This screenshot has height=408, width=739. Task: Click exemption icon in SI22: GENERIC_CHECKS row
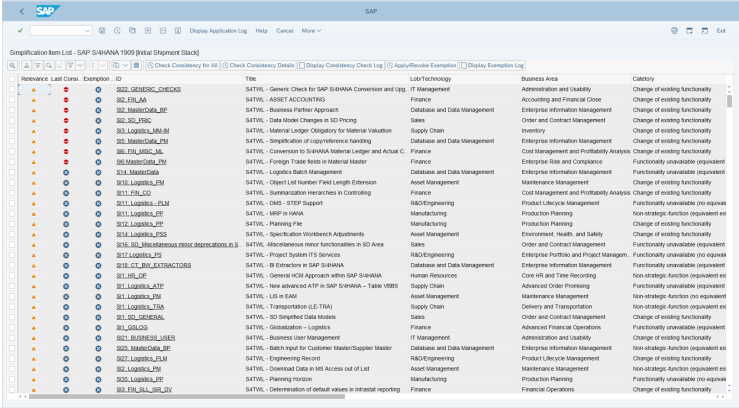(x=98, y=90)
